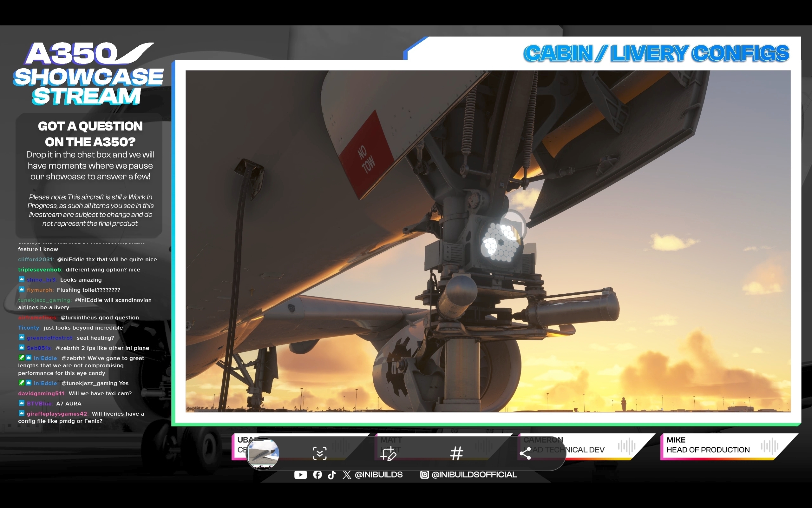Click the 'CABIN / LIVERY CONFIGS' heading
The height and width of the screenshot is (508, 812).
(x=656, y=53)
